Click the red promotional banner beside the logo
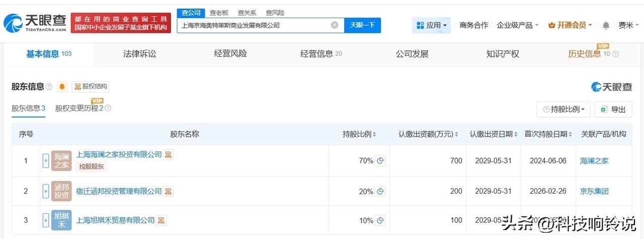644x239 pixels. pyautogui.click(x=121, y=23)
